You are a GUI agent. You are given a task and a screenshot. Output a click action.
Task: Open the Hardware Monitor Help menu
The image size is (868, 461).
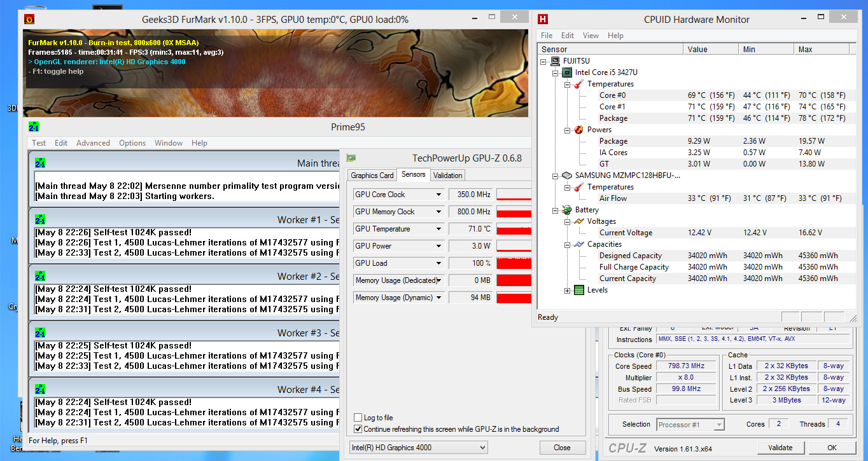pos(615,36)
